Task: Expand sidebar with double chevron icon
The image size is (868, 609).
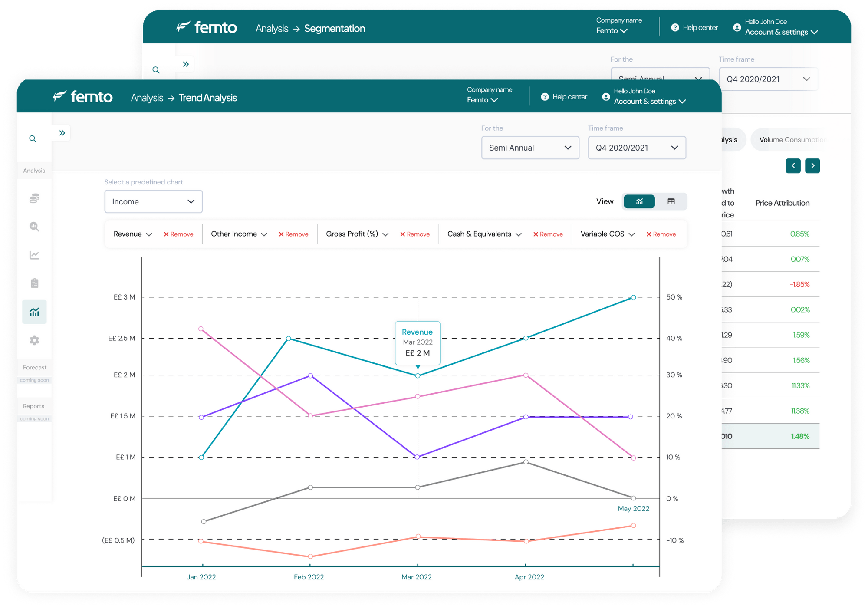Action: (x=62, y=133)
